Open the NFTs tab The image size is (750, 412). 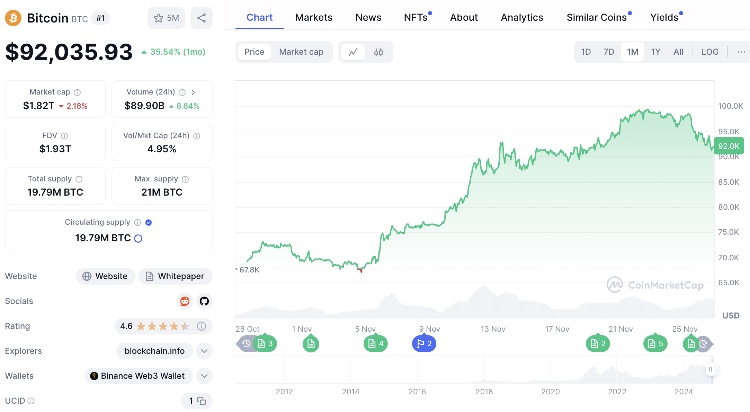pos(417,18)
